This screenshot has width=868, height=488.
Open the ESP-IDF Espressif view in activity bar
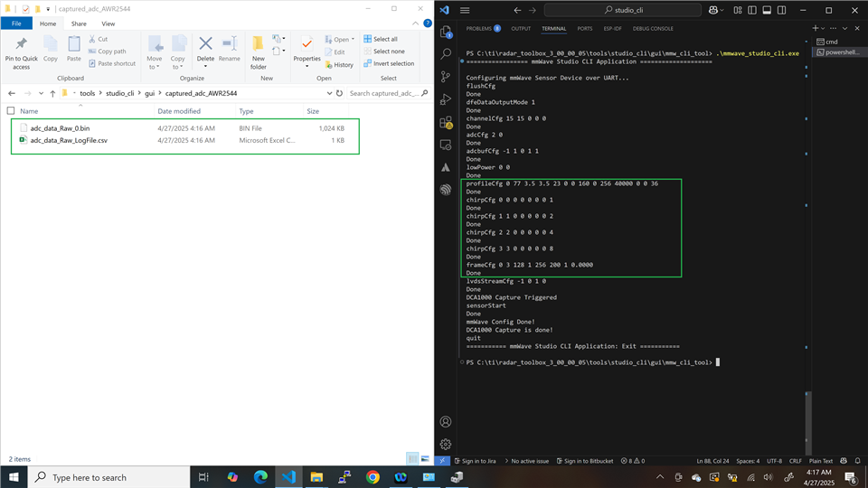[446, 190]
